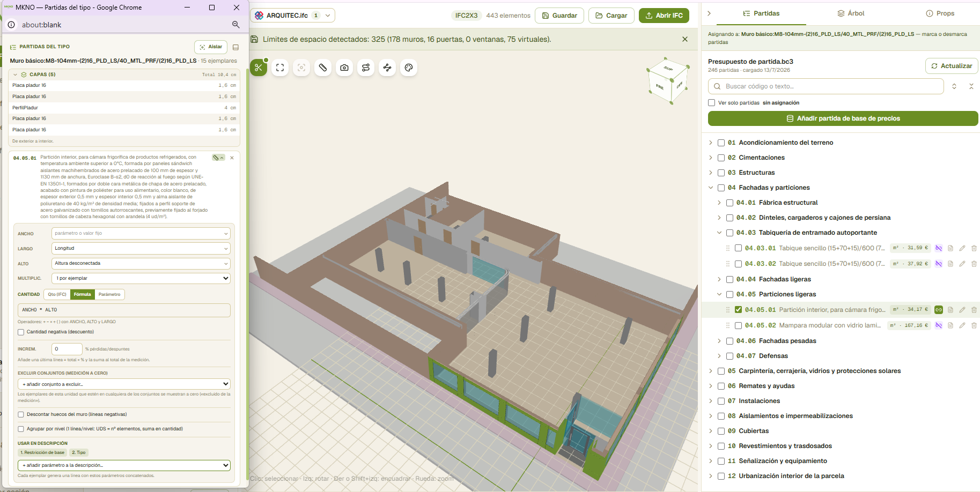The image size is (980, 492).
Task: Open the color palette tool
Action: (409, 68)
